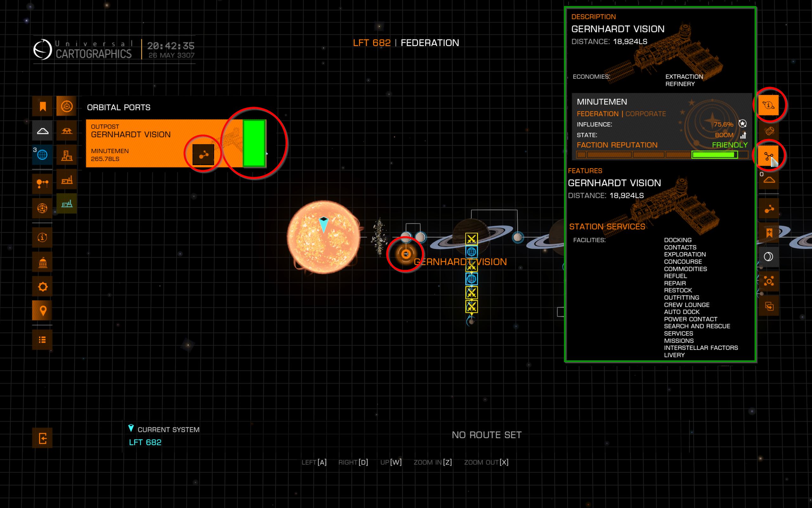The image size is (812, 508).
Task: Click the MINUTEMEN faction name in panel
Action: click(602, 102)
